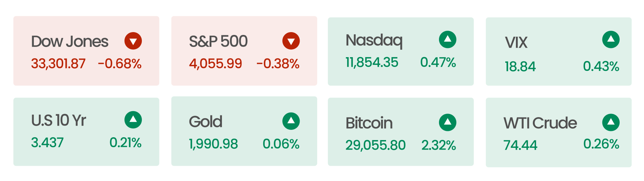Click the S&P 500 price 4,055.99

[215, 64]
